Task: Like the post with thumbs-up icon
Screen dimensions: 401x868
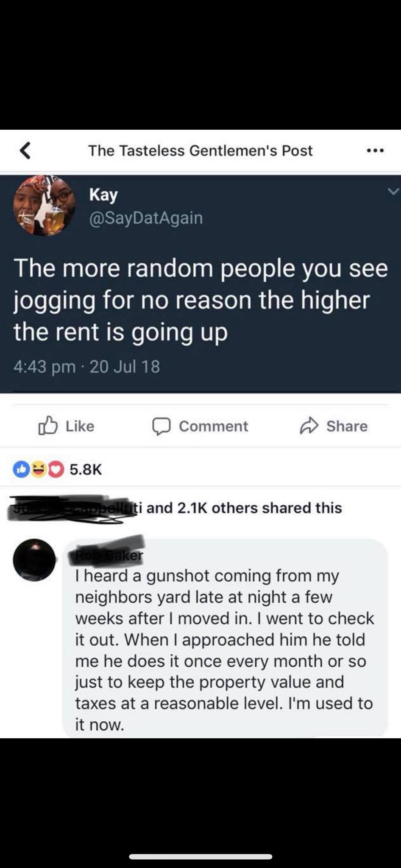Action: tap(47, 426)
